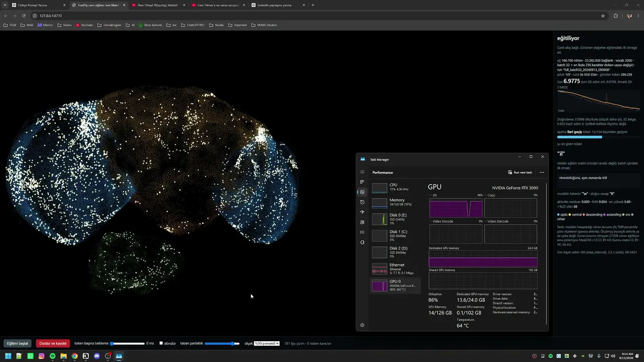
Task: Bookmark this page with the star icon
Action: [603, 16]
